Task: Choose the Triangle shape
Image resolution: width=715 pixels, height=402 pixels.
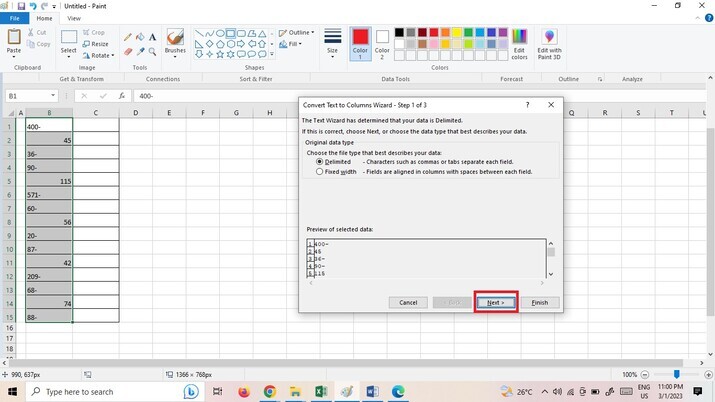Action: click(262, 33)
